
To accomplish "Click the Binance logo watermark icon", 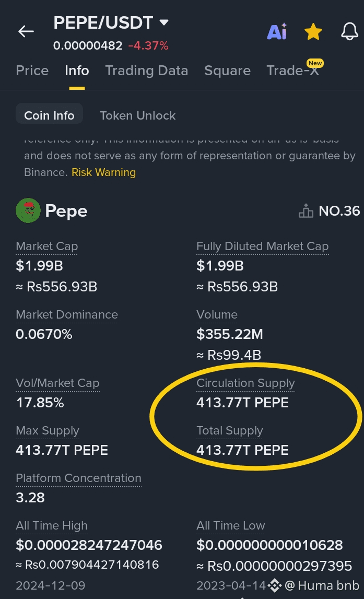I will (x=274, y=585).
